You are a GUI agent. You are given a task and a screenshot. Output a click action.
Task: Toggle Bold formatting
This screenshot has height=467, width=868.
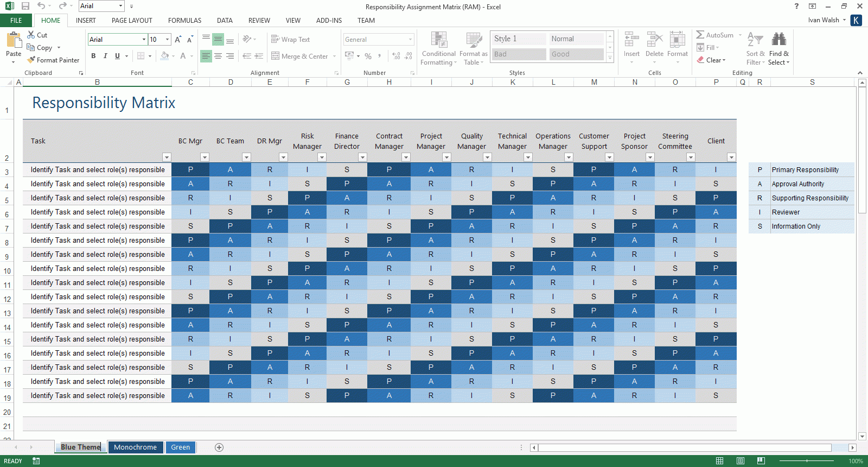[93, 56]
